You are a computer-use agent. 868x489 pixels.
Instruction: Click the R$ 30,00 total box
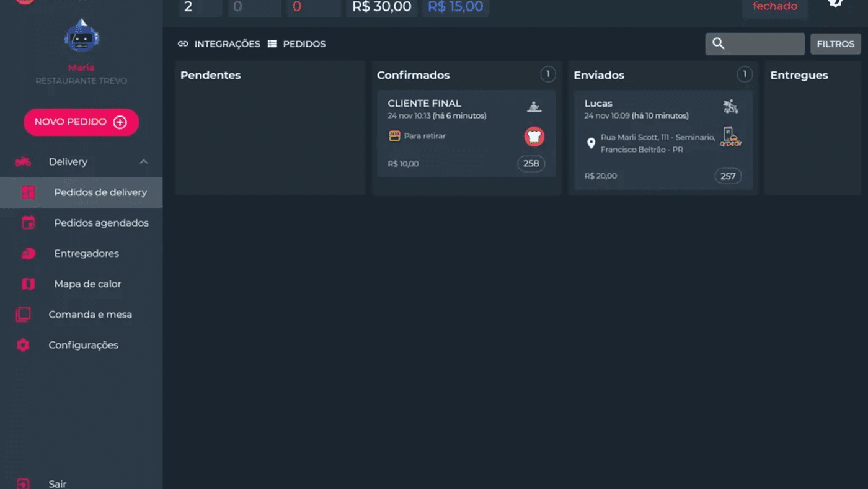tap(382, 7)
